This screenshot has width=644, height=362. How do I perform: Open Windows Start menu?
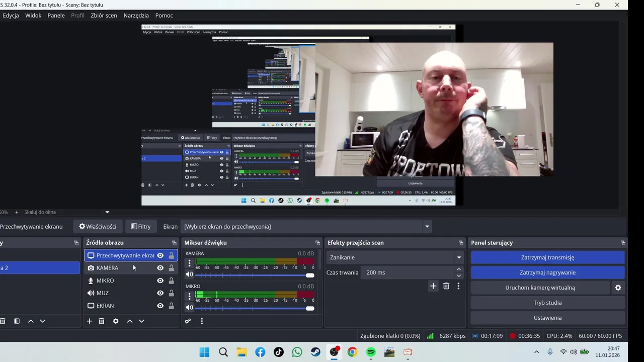(x=204, y=352)
